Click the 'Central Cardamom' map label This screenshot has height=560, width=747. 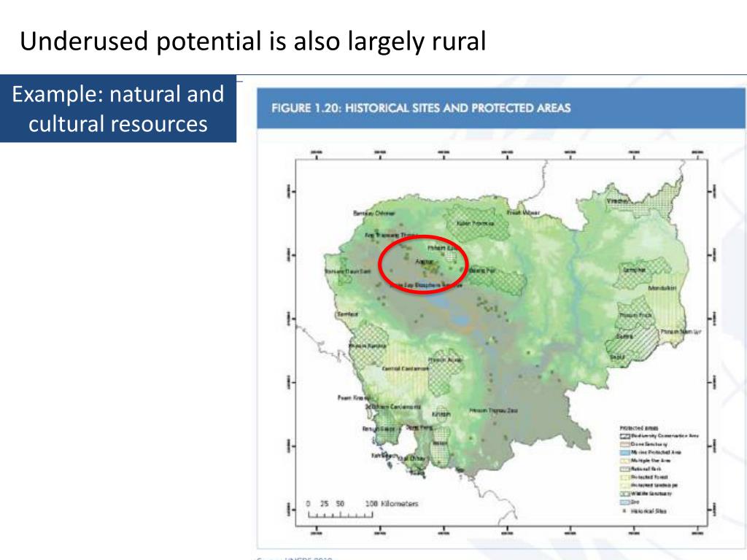(406, 368)
